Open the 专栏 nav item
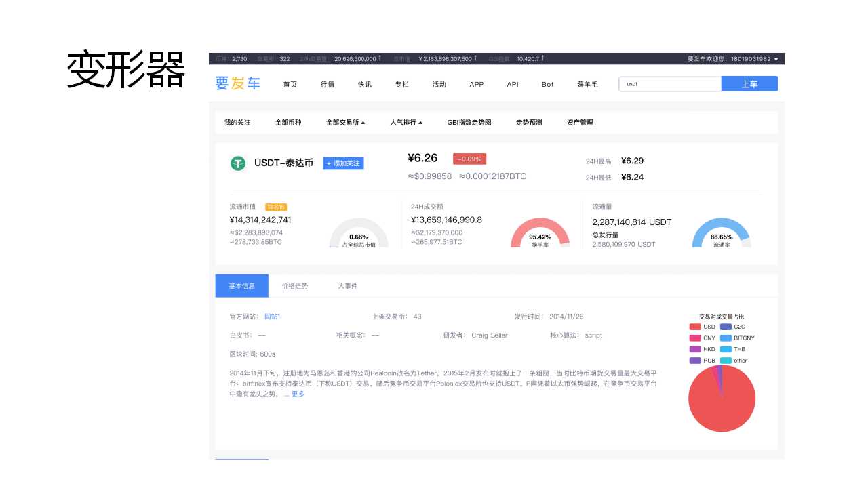This screenshot has height=488, width=868. 402,84
